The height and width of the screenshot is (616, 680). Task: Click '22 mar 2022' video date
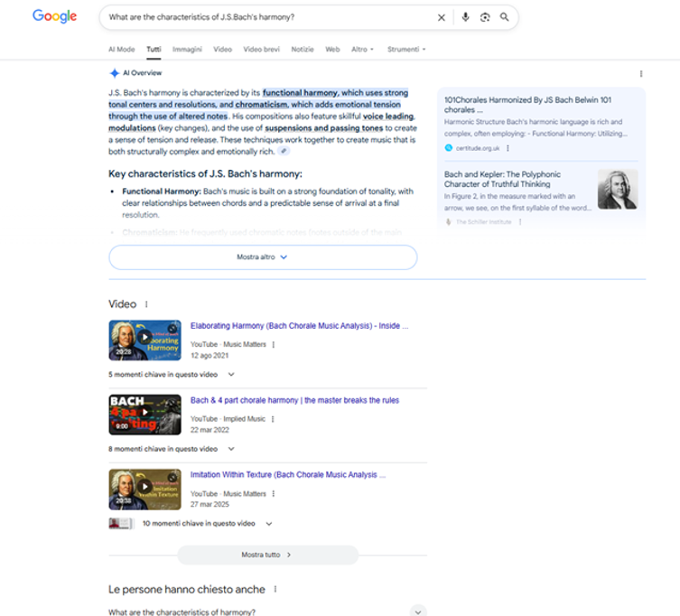point(210,430)
